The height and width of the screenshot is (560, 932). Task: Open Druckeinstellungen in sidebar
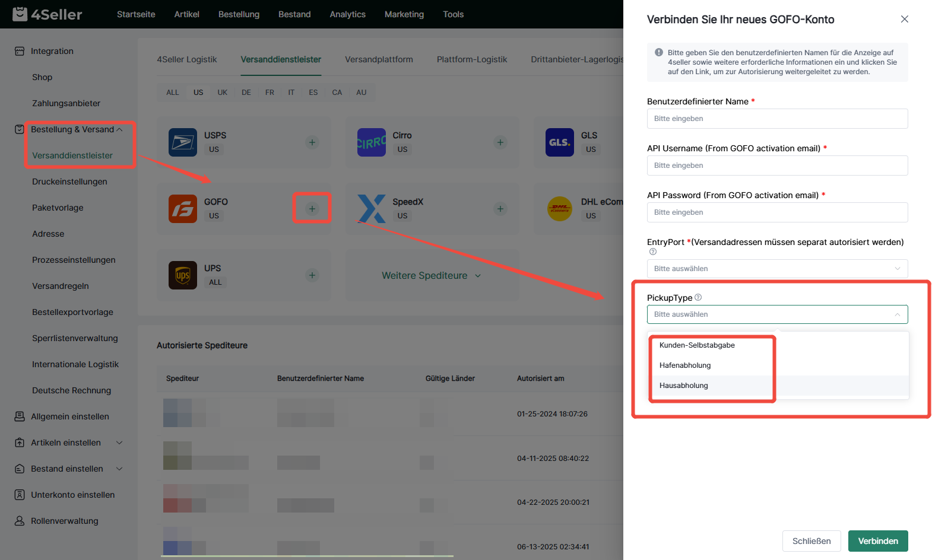[x=69, y=182]
